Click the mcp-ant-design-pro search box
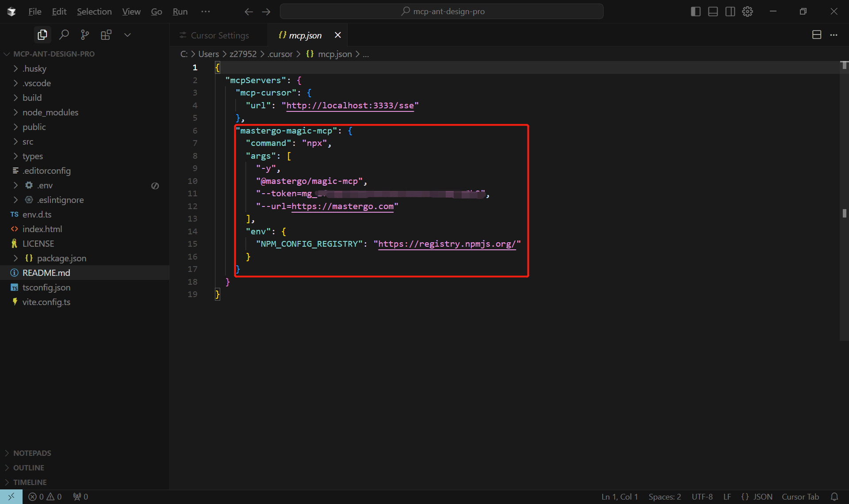The width and height of the screenshot is (849, 504). tap(442, 11)
